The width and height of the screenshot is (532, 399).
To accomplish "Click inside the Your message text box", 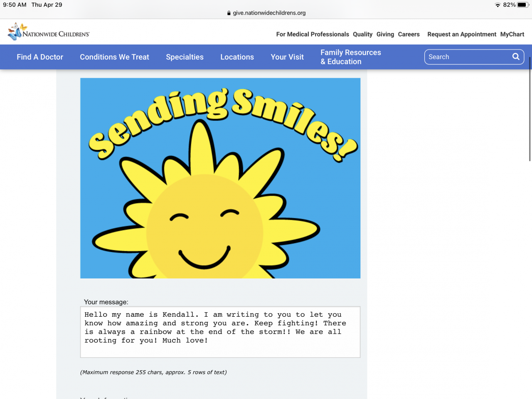I will tap(220, 332).
